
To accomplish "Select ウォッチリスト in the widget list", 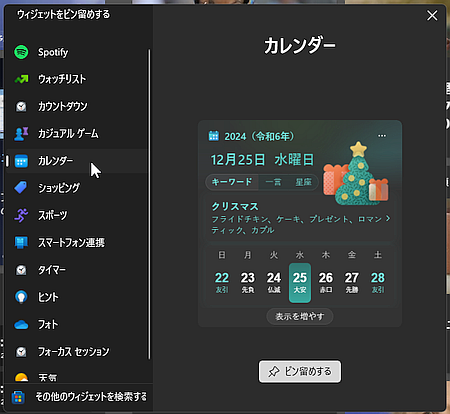I will 77,79.
